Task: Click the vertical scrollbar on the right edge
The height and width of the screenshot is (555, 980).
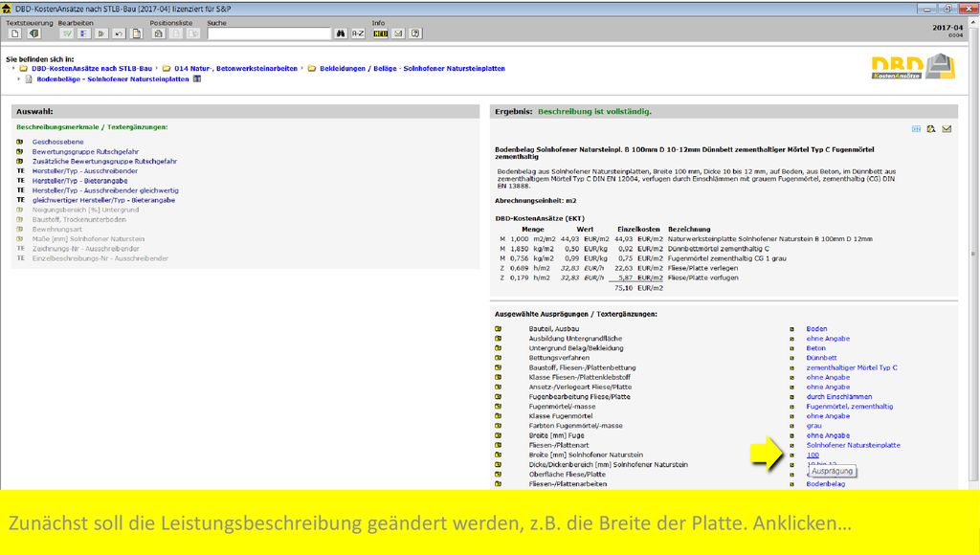Action: [973, 254]
